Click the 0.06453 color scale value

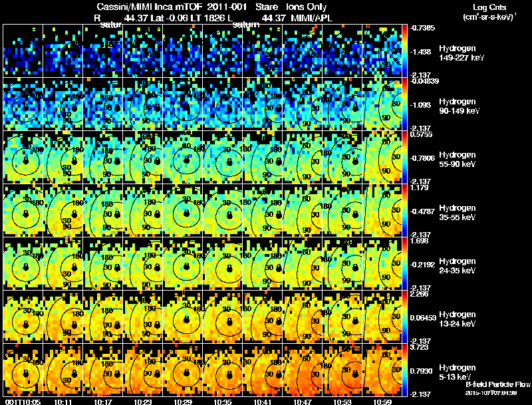423,318
